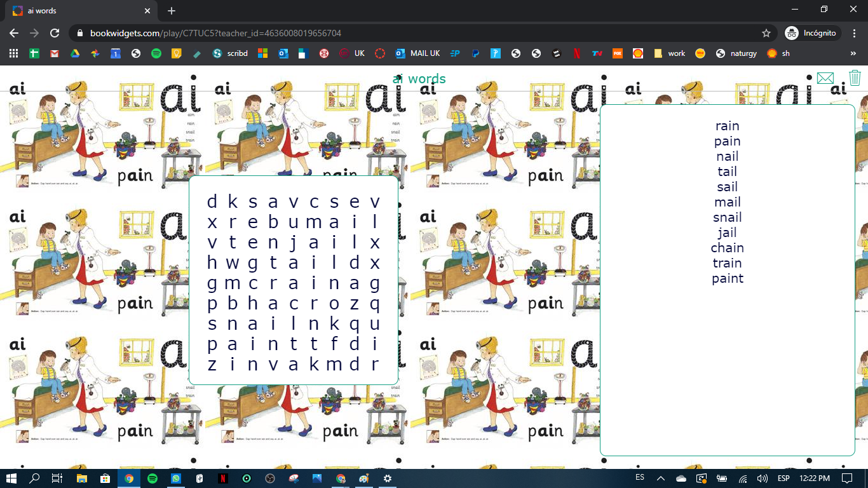
Task: Click the trash can reset icon
Action: 855,78
